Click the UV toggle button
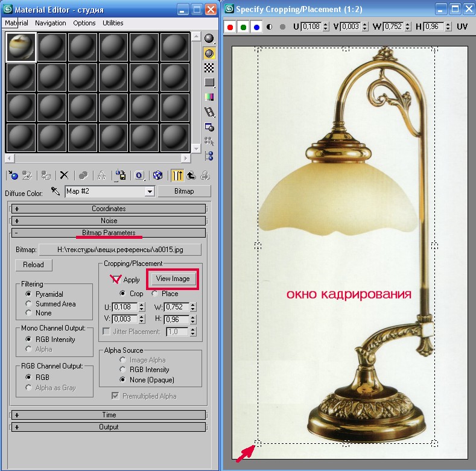476x471 pixels. 462,27
